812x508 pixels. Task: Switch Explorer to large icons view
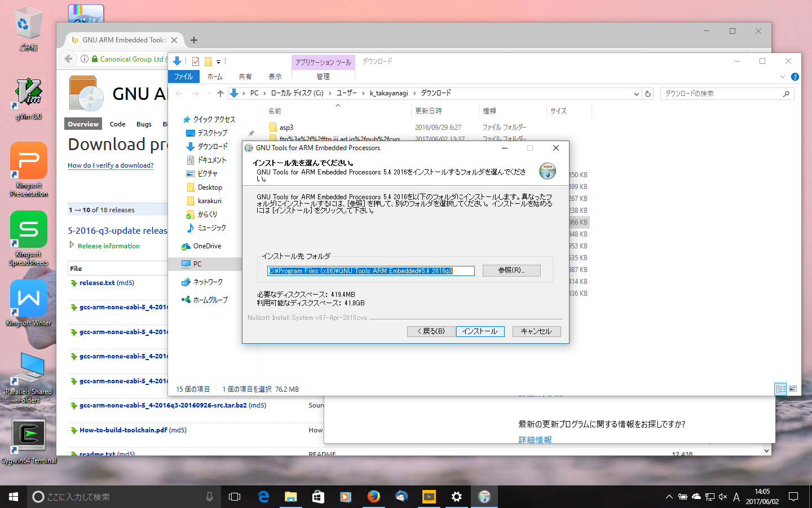coord(793,389)
